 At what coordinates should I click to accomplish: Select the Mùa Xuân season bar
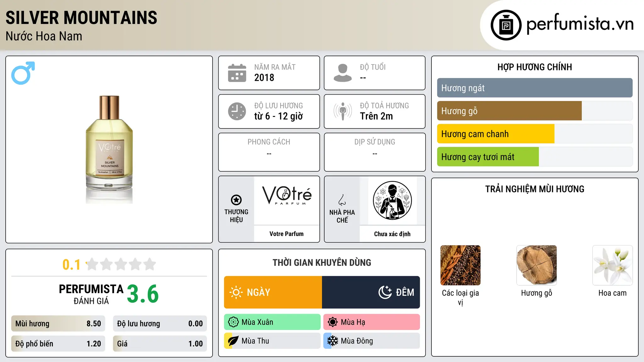point(272,322)
